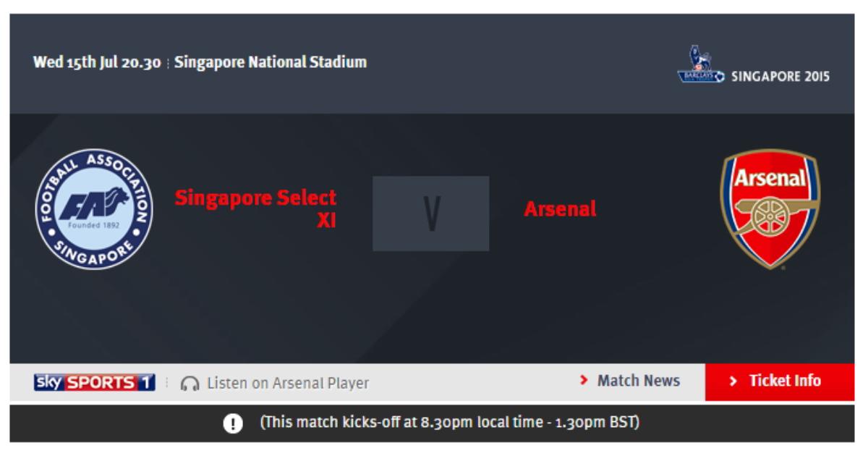Click the kick-off time notice text
The height and width of the screenshot is (456, 868).
pos(450,423)
